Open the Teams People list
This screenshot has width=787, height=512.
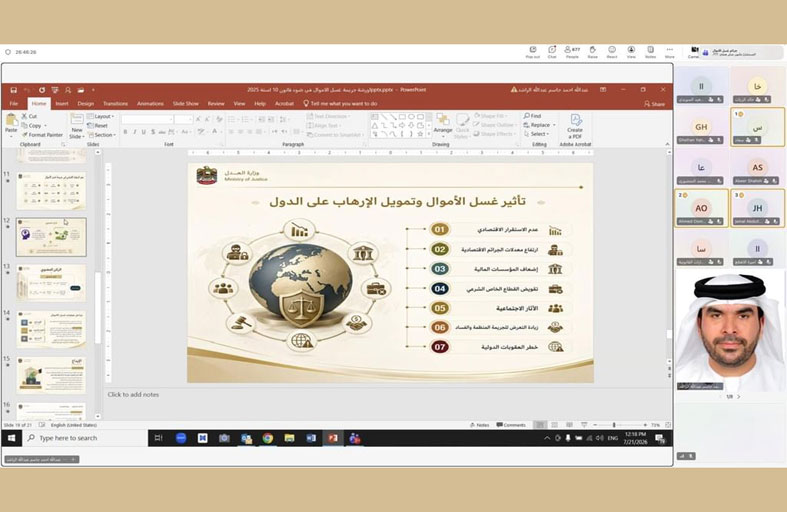[x=572, y=52]
